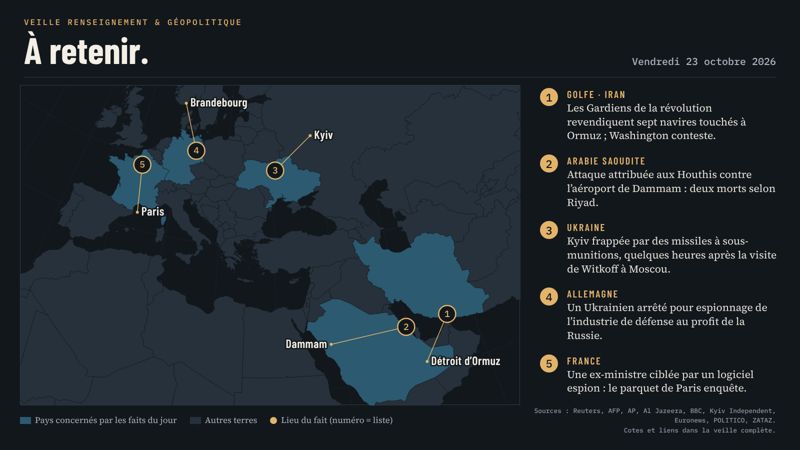Click 'Pays concernés par les faits du jour' label
This screenshot has width=800, height=450.
coord(106,420)
